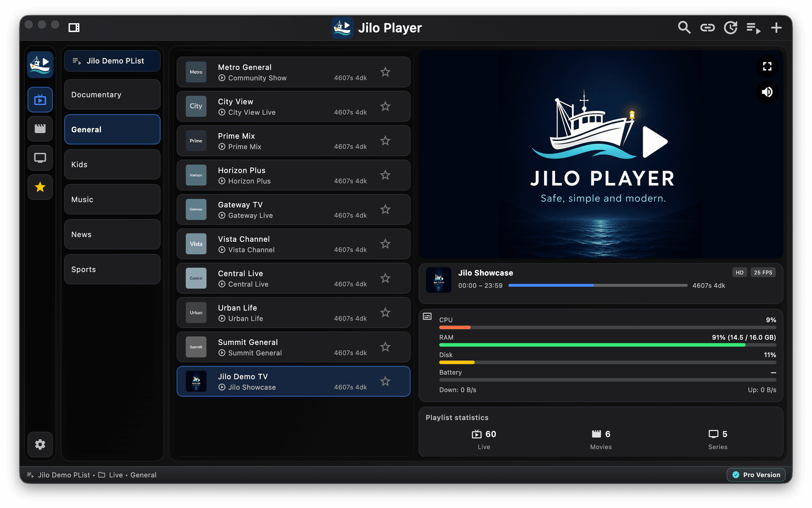Open Favorites yellow star sidebar icon
The height and width of the screenshot is (508, 812).
pos(40,187)
